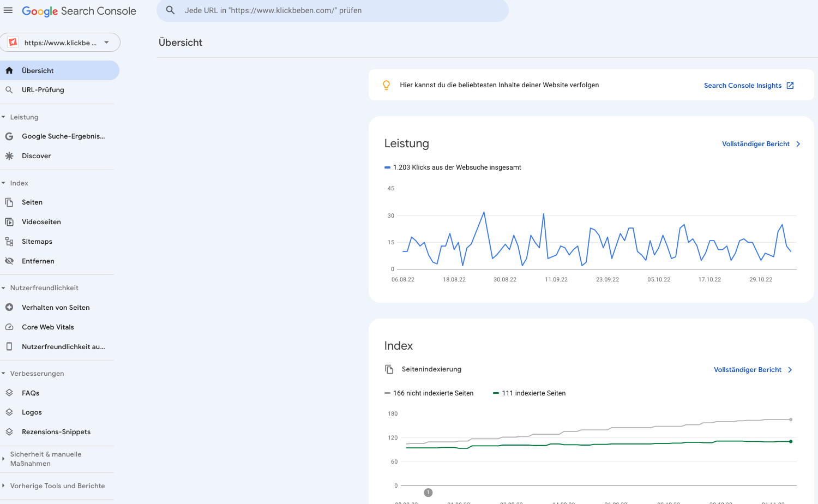Open the Search Console Insights link
The height and width of the screenshot is (504, 818).
[743, 86]
